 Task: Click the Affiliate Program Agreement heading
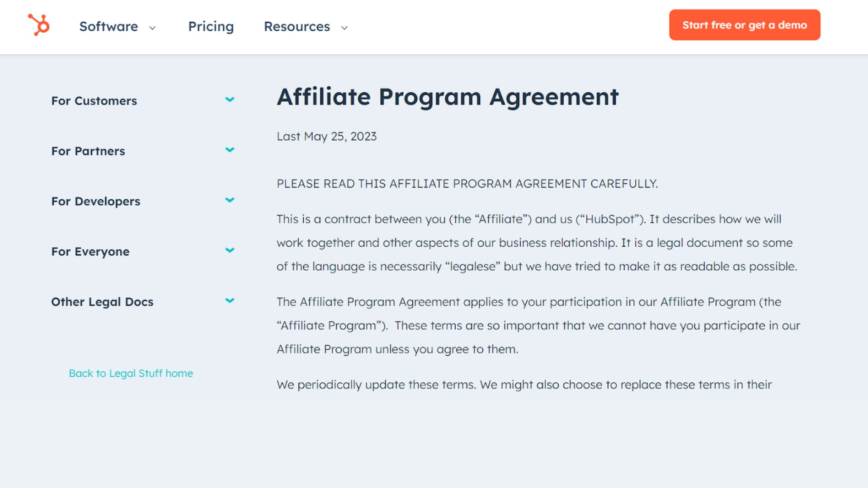pyautogui.click(x=448, y=96)
